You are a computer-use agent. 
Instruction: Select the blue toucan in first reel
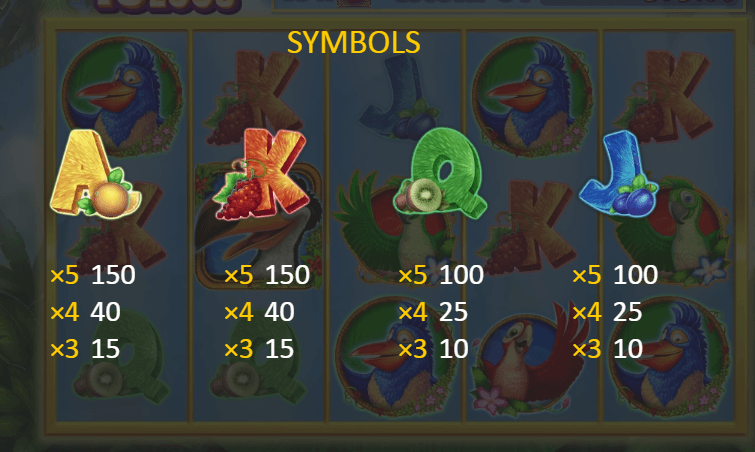point(123,94)
